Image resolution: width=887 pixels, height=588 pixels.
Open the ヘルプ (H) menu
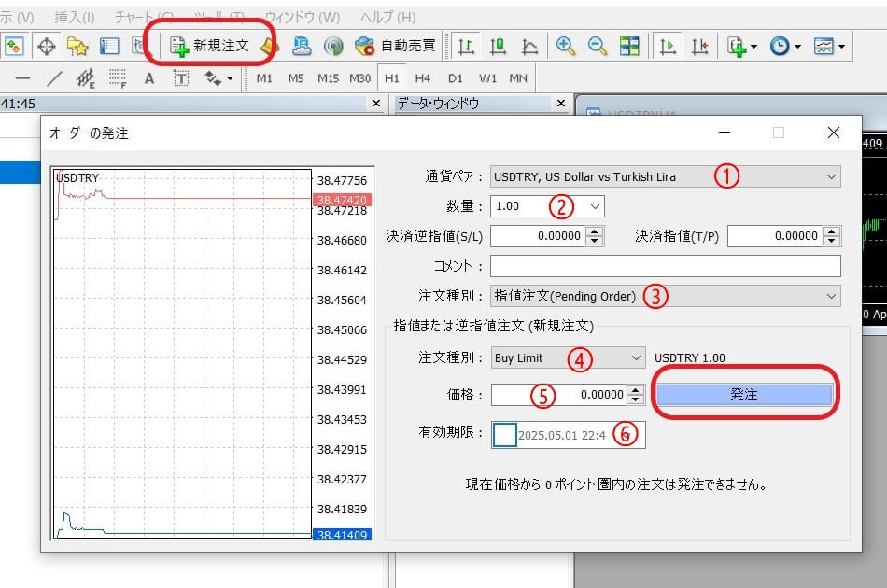(x=387, y=17)
